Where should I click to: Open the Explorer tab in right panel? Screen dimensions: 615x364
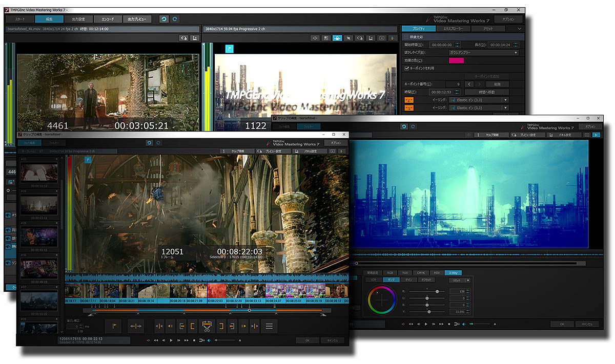pyautogui.click(x=453, y=29)
